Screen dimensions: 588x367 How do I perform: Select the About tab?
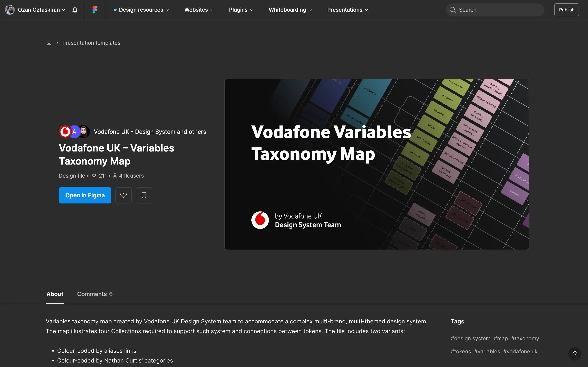click(55, 294)
